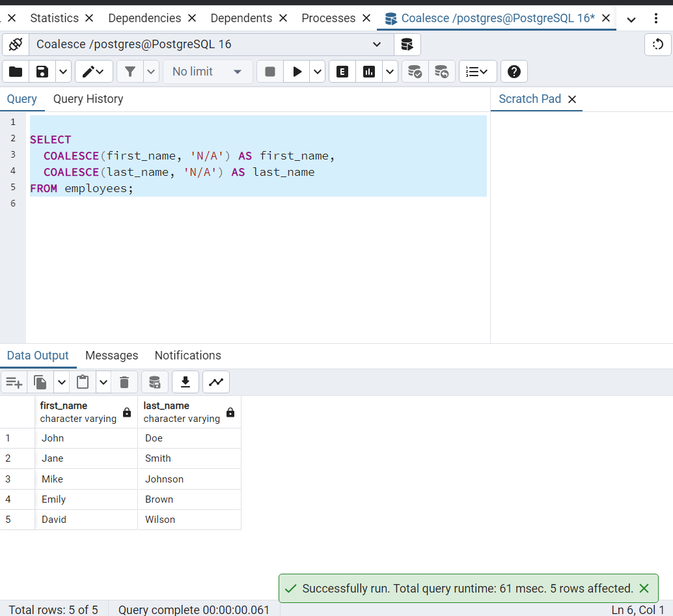673x616 pixels.
Task: Open the Macros list dropdown
Action: (x=478, y=71)
